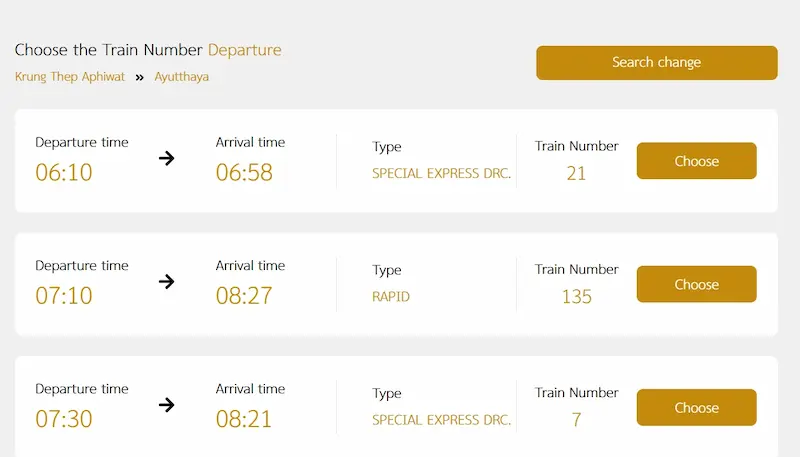Viewport: 800px width, 457px height.
Task: Choose train number 21
Action: point(696,161)
